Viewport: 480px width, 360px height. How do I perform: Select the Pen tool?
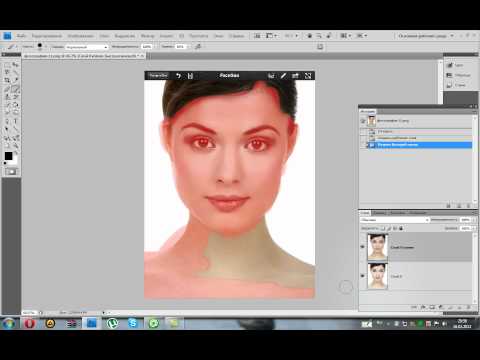tap(7, 121)
